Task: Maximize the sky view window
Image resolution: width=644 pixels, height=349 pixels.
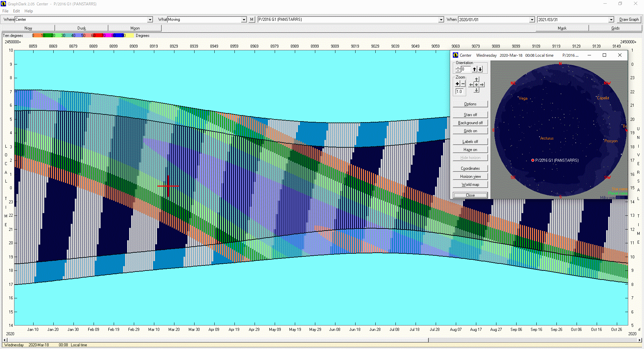Action: click(x=604, y=55)
